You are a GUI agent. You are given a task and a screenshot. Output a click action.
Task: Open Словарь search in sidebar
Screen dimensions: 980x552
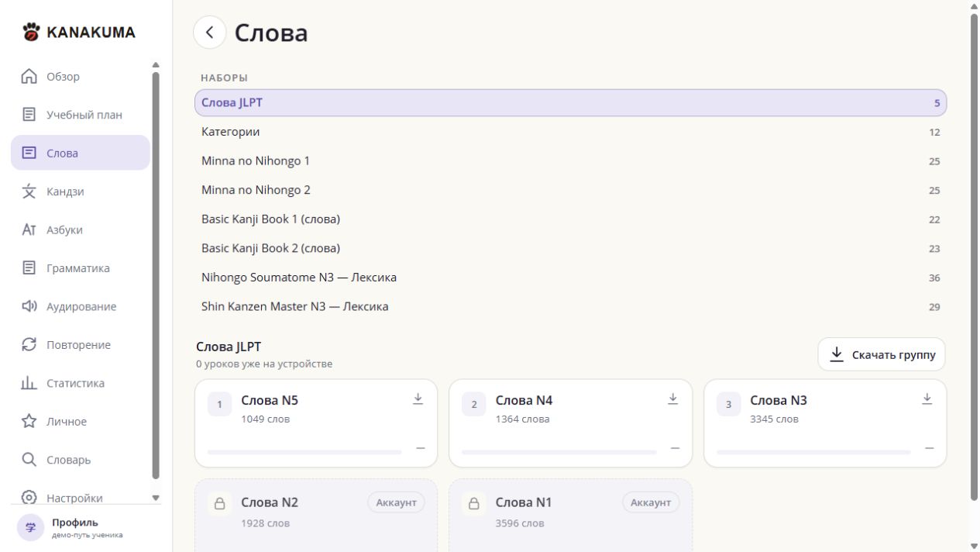[x=81, y=460]
